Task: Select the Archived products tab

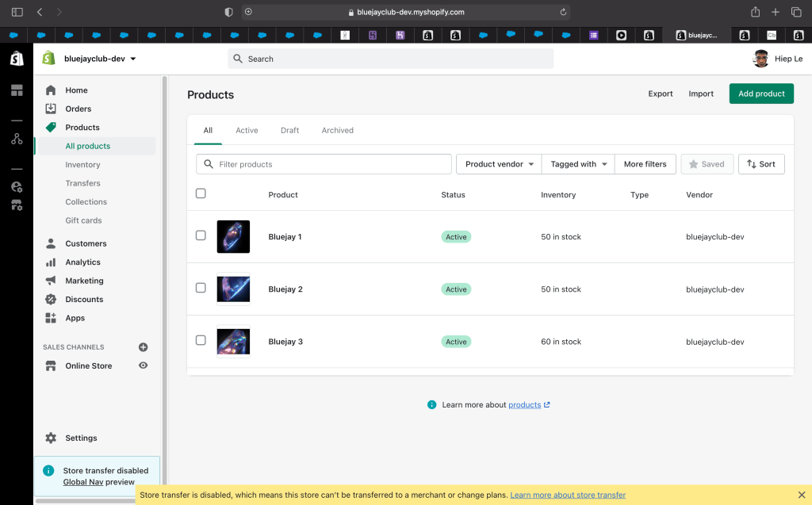Action: point(337,130)
